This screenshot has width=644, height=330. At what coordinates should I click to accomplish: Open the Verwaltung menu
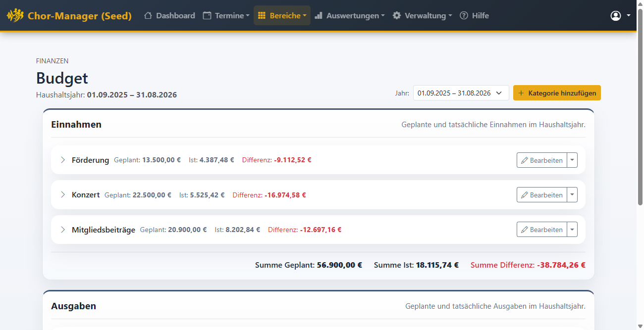tap(423, 16)
